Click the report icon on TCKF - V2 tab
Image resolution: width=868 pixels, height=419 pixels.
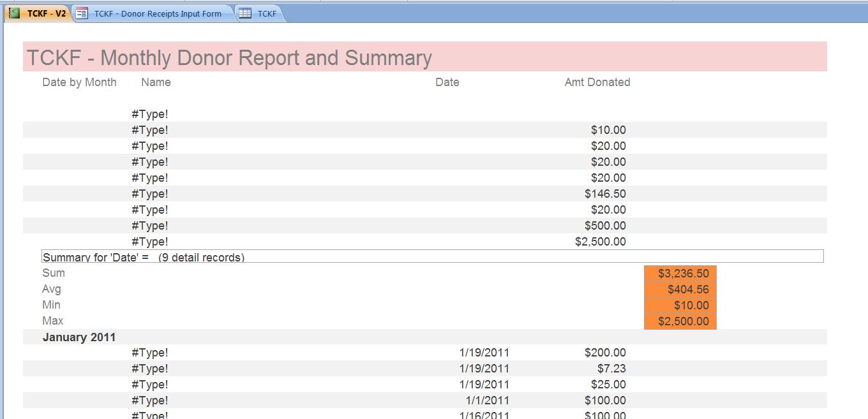(x=14, y=13)
